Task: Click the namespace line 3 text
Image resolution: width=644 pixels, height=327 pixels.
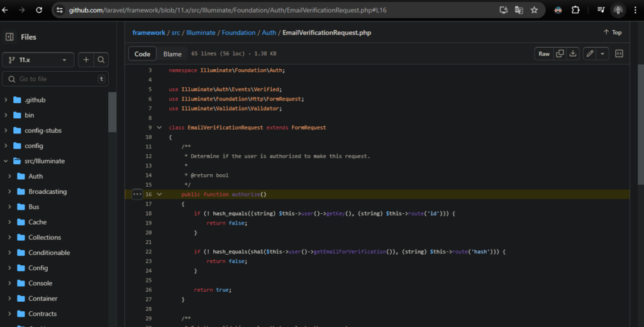Action: (226, 70)
